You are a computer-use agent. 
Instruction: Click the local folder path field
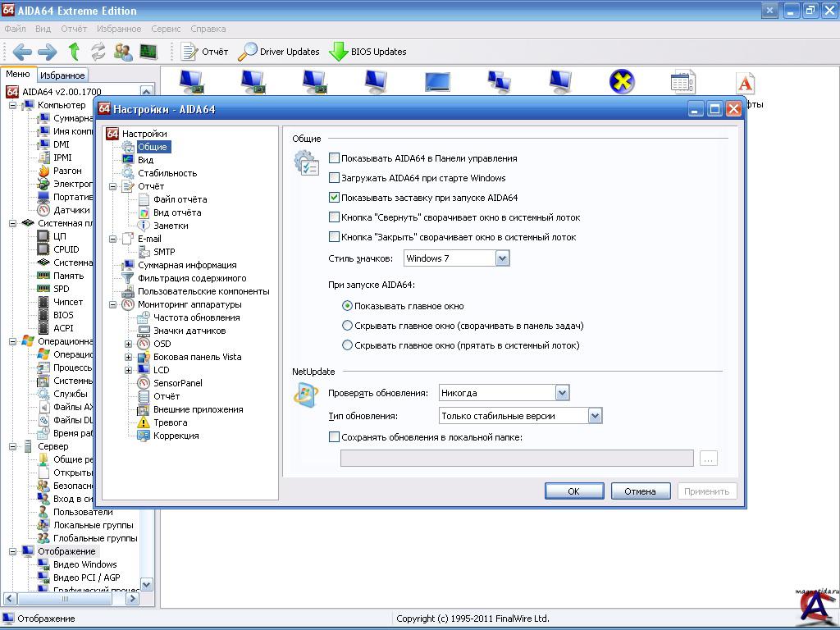(x=517, y=459)
